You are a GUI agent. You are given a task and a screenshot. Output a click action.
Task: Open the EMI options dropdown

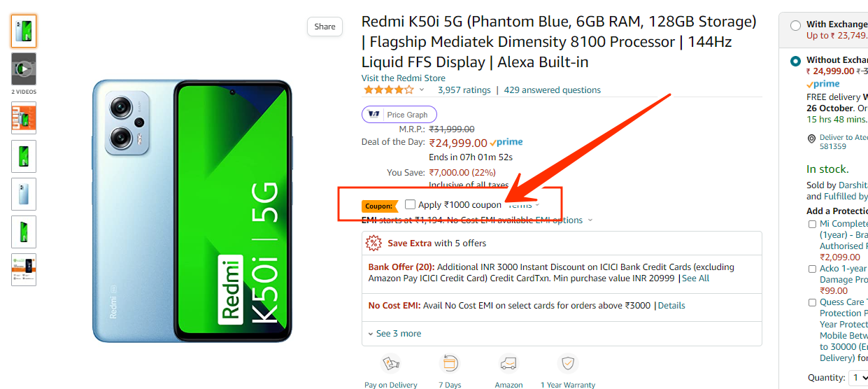tap(564, 220)
